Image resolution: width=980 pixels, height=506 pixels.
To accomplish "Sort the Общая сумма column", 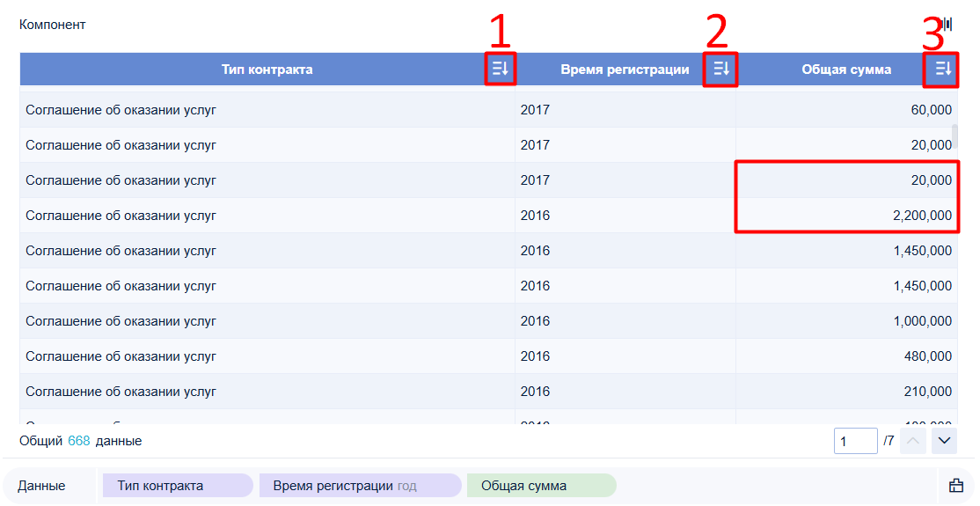I will (942, 69).
